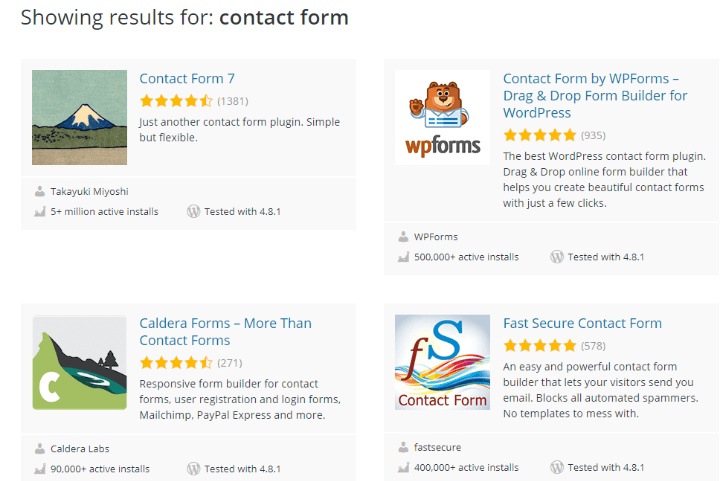This screenshot has height=481, width=720.
Task: Open the Contact Form 7 title link
Action: click(187, 79)
